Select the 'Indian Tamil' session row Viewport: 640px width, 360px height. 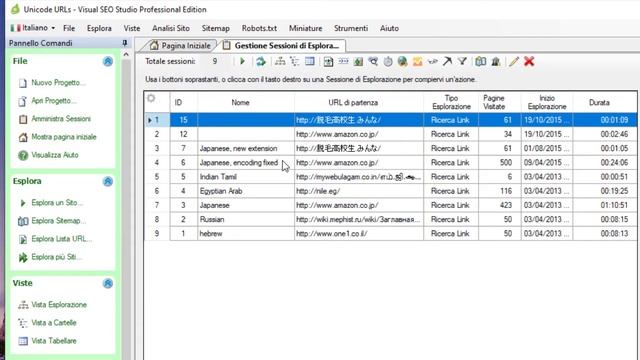[391, 177]
